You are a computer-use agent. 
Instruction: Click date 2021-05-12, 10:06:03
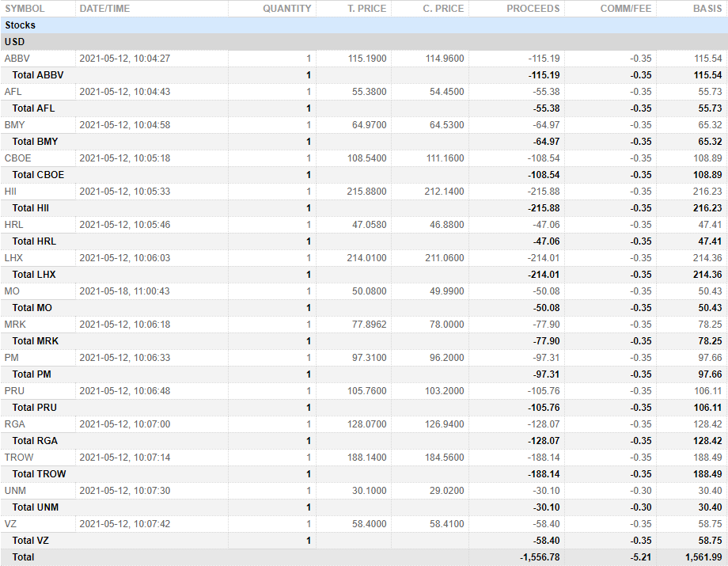tap(125, 258)
